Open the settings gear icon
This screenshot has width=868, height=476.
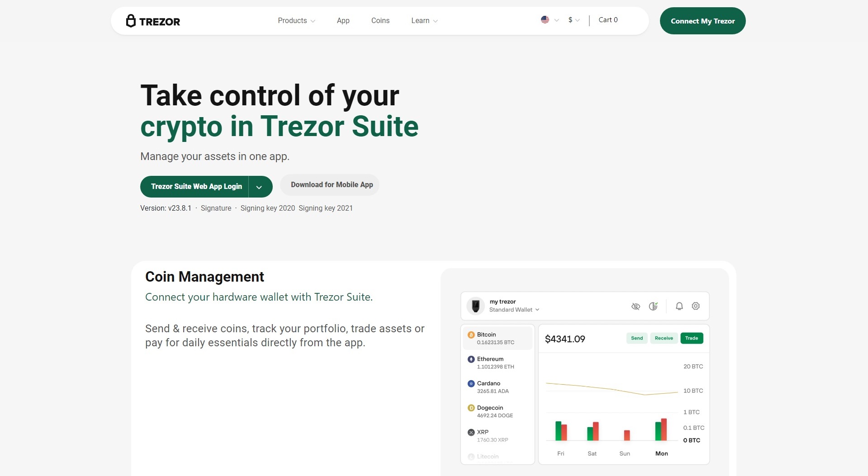pos(696,306)
